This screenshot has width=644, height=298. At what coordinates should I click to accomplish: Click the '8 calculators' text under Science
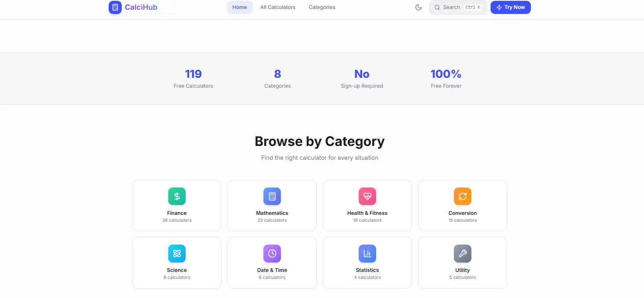[x=177, y=278]
